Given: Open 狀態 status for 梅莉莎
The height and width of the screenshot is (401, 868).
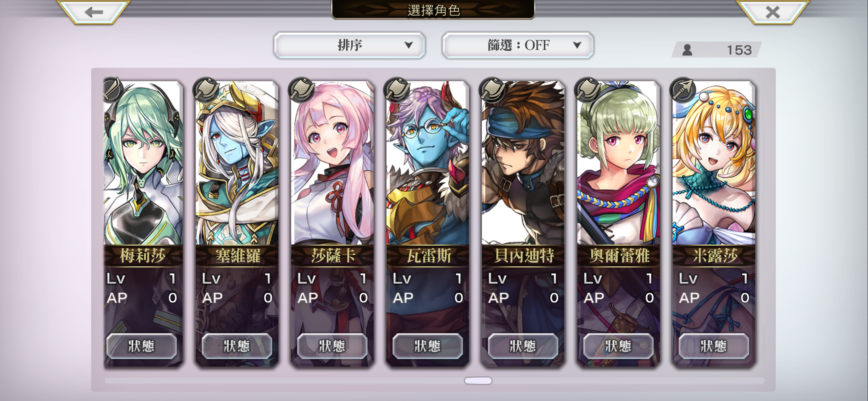Looking at the screenshot, I should 142,346.
